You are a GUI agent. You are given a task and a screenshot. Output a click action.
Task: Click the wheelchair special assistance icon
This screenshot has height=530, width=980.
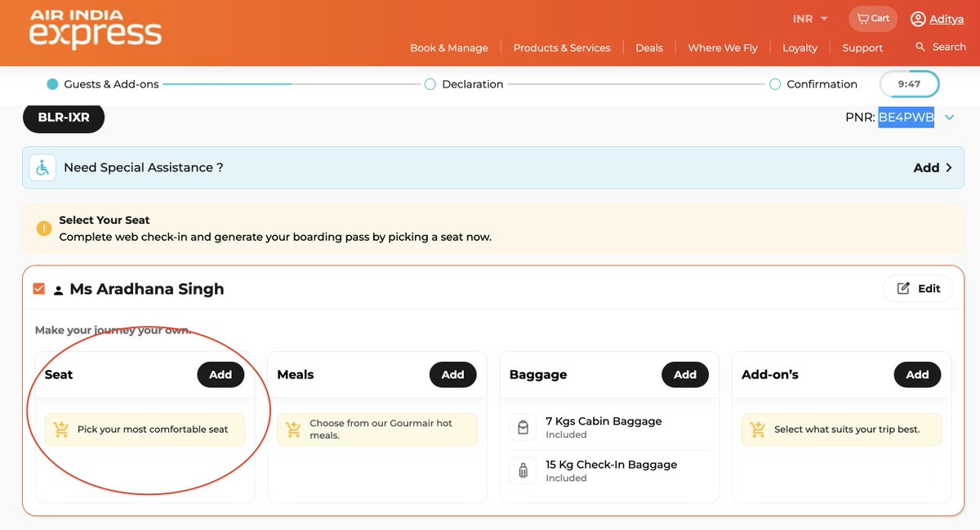pyautogui.click(x=42, y=167)
